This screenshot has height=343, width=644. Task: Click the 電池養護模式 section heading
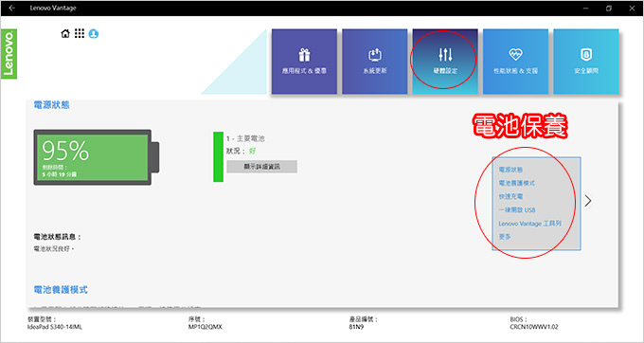(61, 290)
